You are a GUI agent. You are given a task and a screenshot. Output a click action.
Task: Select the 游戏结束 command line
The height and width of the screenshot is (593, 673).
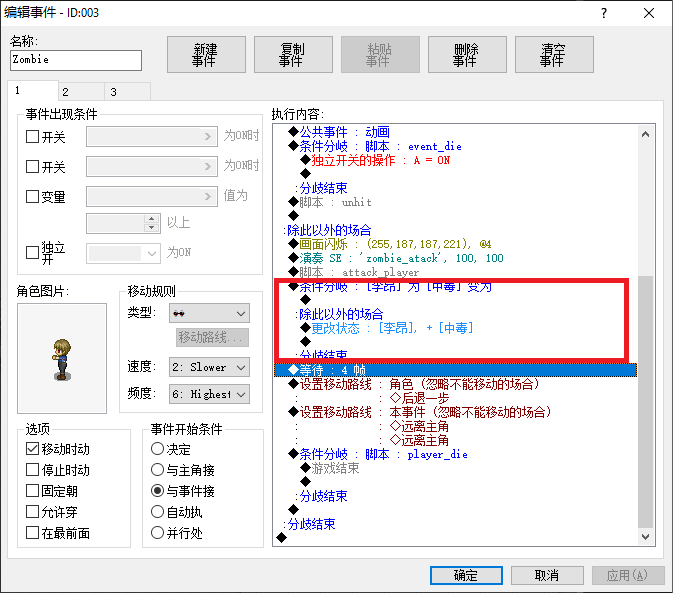pos(330,468)
